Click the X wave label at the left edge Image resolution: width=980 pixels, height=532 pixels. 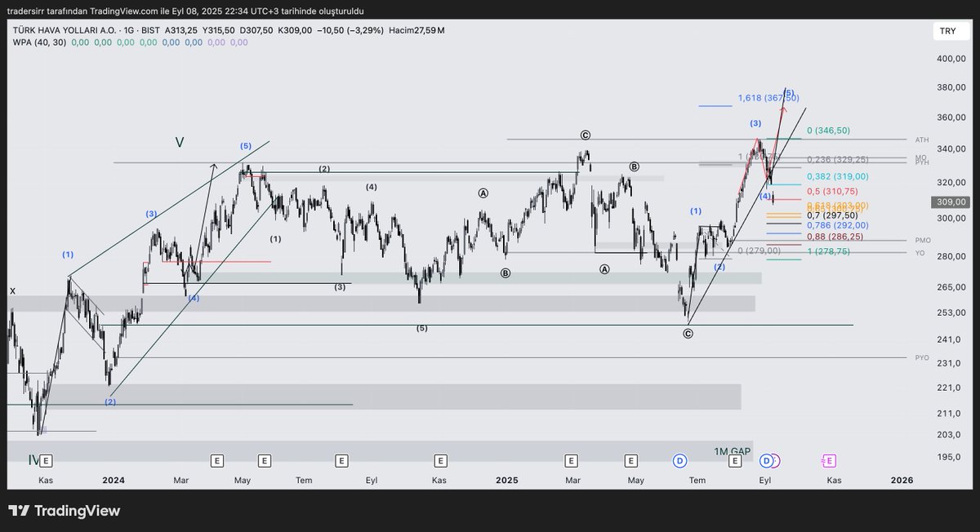[12, 291]
